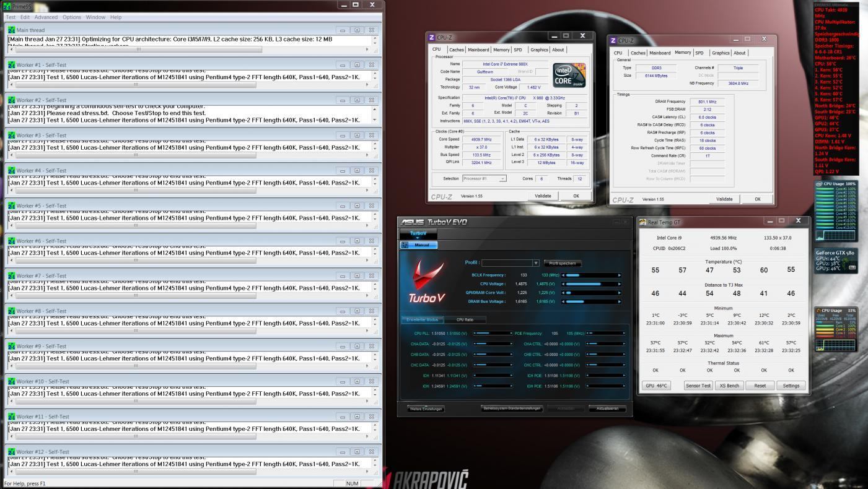Viewport: 868px width, 489px height.
Task: Select the TurboV top tab
Action: click(x=419, y=233)
